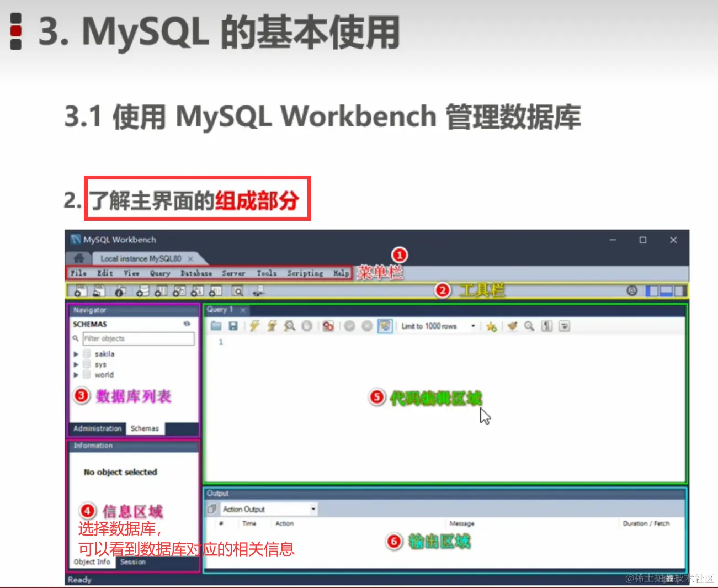Viewport: 718px width, 588px height.
Task: Click the create new function icon
Action: [215, 290]
